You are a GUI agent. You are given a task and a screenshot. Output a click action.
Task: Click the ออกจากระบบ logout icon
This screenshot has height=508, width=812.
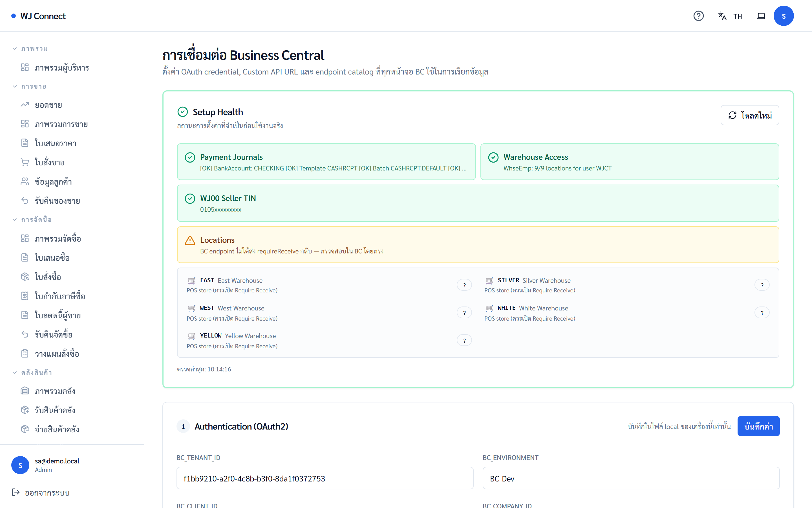(16, 492)
